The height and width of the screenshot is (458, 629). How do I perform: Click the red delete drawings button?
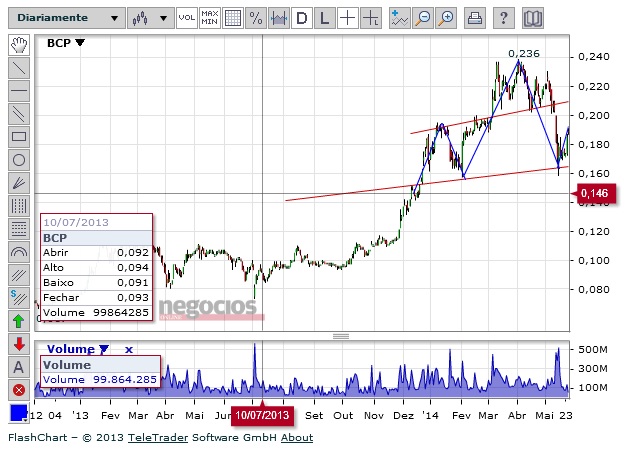pyautogui.click(x=19, y=390)
